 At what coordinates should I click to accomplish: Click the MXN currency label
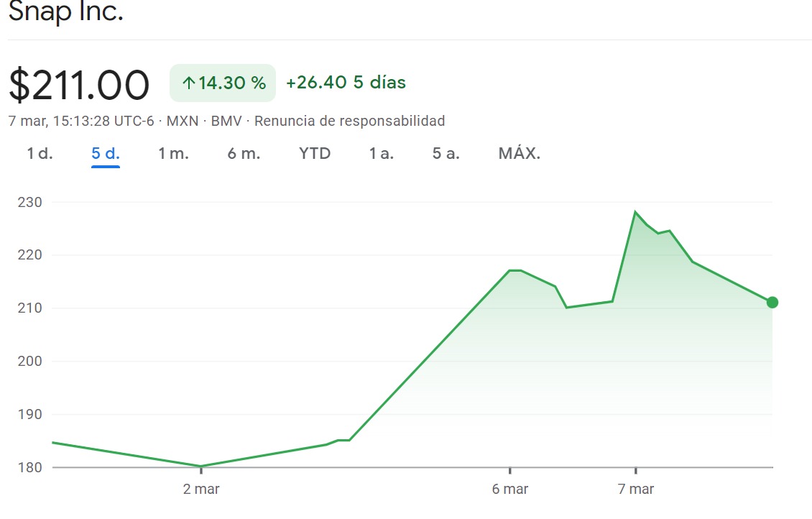[x=183, y=121]
